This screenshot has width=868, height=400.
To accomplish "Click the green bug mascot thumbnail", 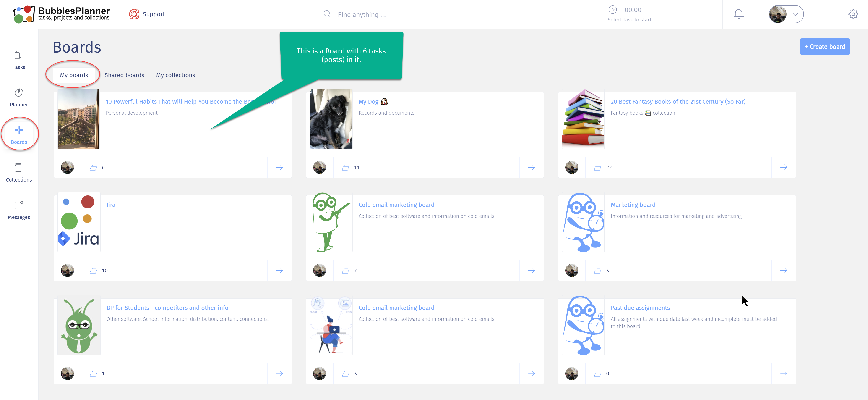I will 79,326.
